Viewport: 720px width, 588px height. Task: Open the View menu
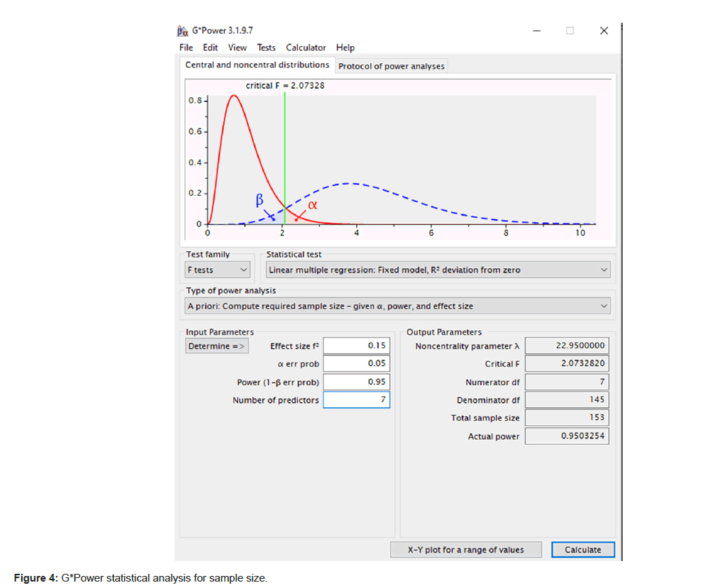[x=238, y=48]
